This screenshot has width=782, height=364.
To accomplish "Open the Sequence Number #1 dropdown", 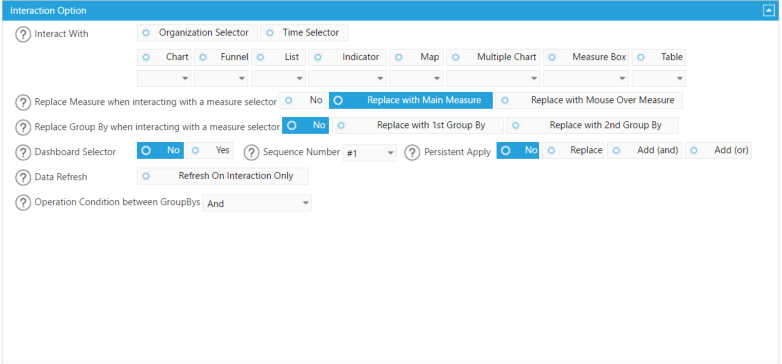I will click(370, 154).
